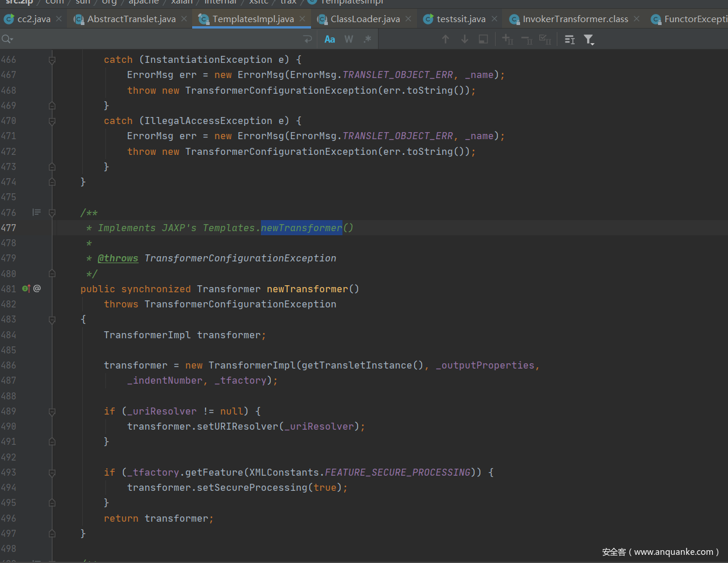
Task: Open search history dropdown magnifier
Action: 8,40
